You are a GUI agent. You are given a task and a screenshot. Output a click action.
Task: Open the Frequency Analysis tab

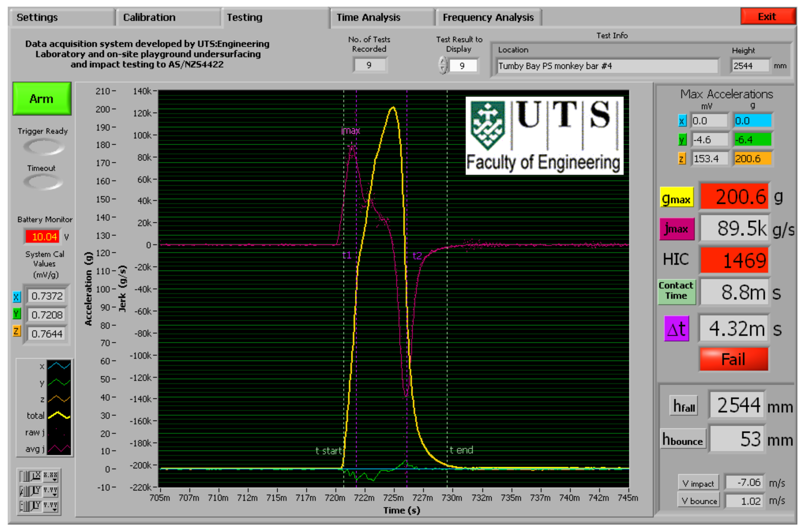tap(488, 17)
